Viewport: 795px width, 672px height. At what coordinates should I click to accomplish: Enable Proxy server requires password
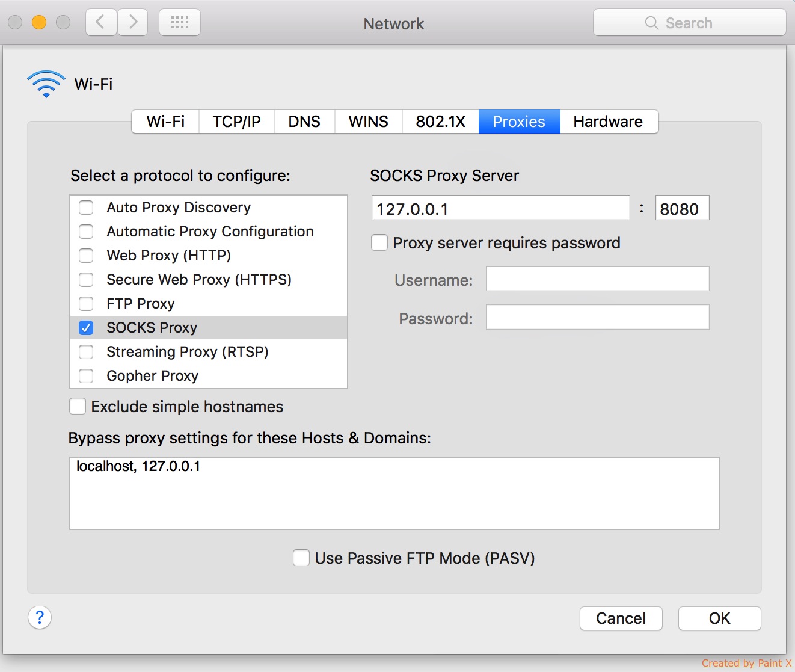[x=379, y=242]
